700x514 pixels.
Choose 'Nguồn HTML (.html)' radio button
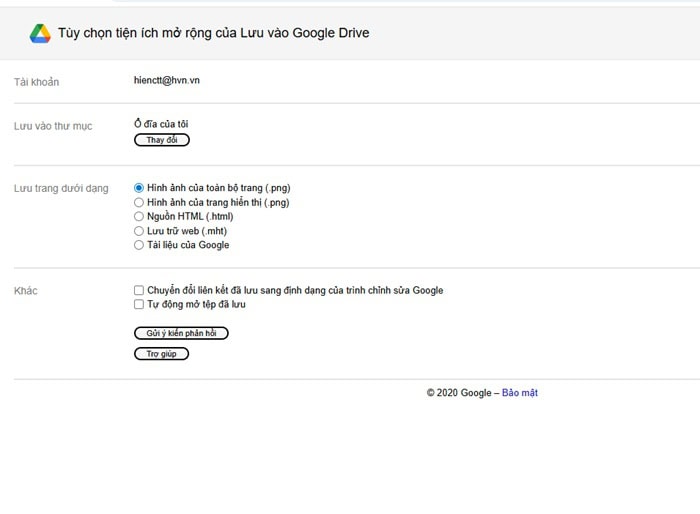(x=139, y=217)
